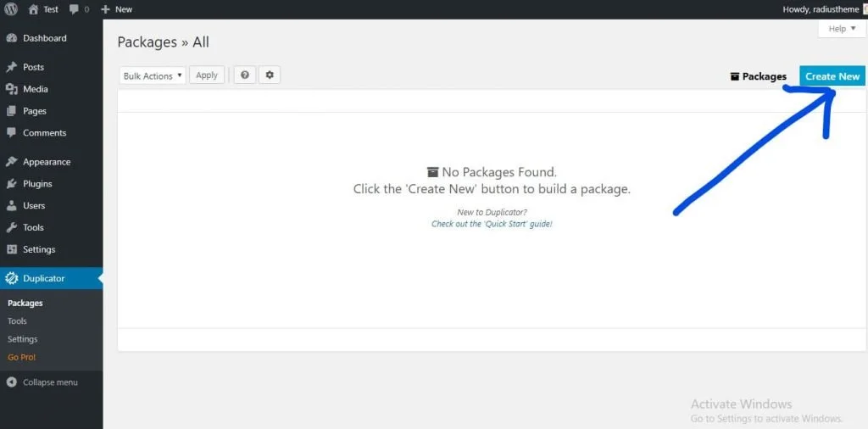The height and width of the screenshot is (429, 868).
Task: Open the gear settings toolbar button
Action: point(270,75)
